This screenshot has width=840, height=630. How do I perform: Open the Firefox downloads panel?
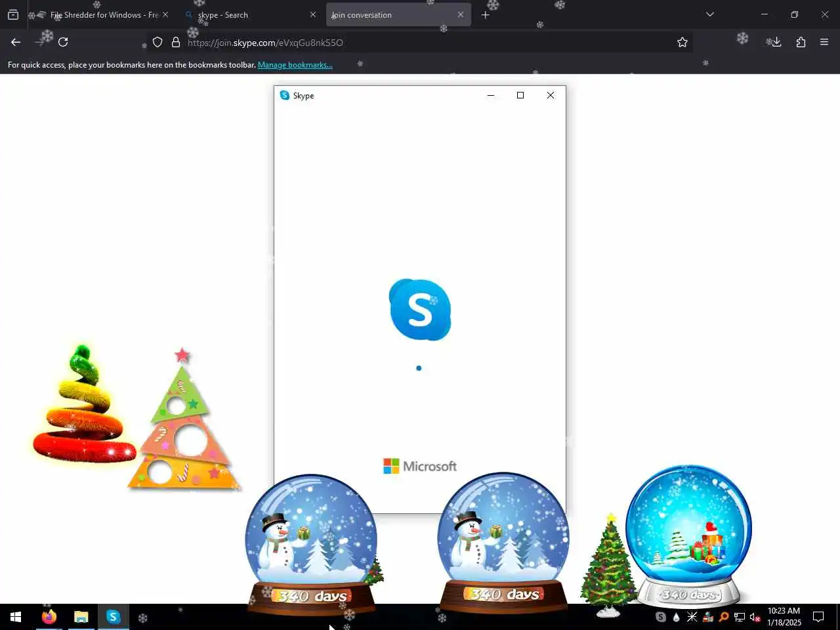coord(776,42)
